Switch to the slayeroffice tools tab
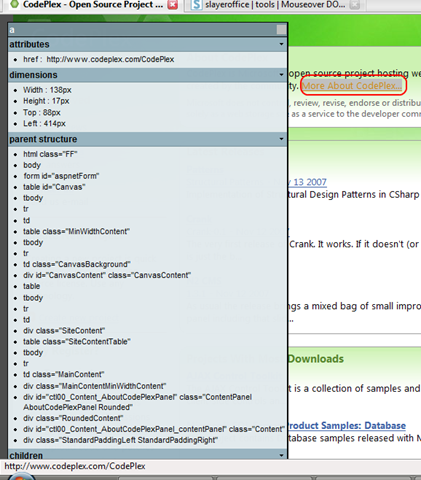The height and width of the screenshot is (480, 421). pos(275,5)
